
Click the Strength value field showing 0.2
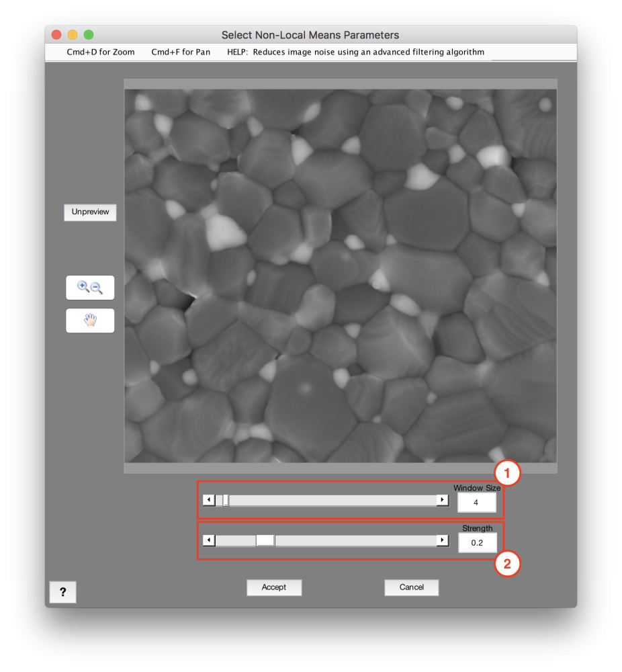[477, 542]
